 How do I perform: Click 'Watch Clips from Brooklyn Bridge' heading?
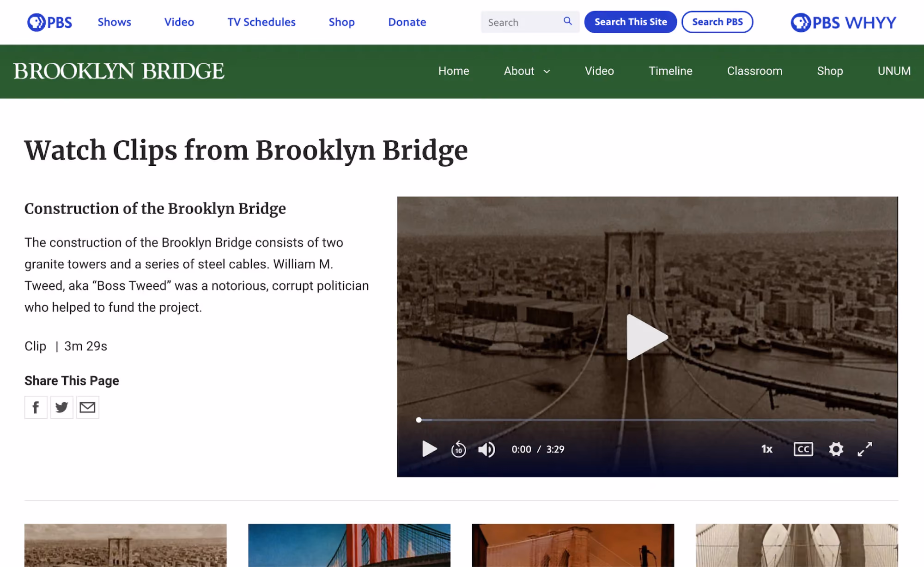tap(246, 151)
